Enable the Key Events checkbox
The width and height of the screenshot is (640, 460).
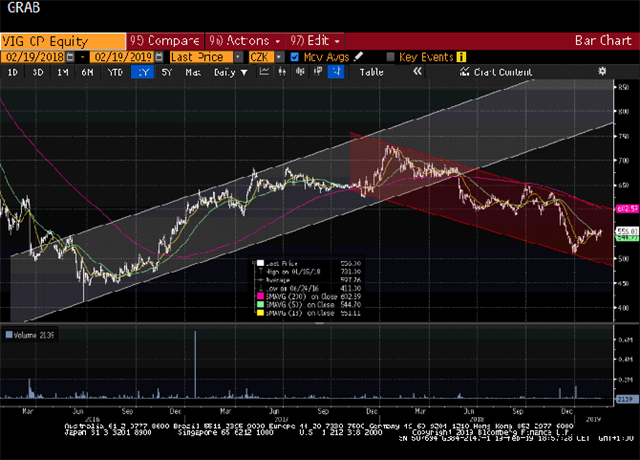point(391,57)
